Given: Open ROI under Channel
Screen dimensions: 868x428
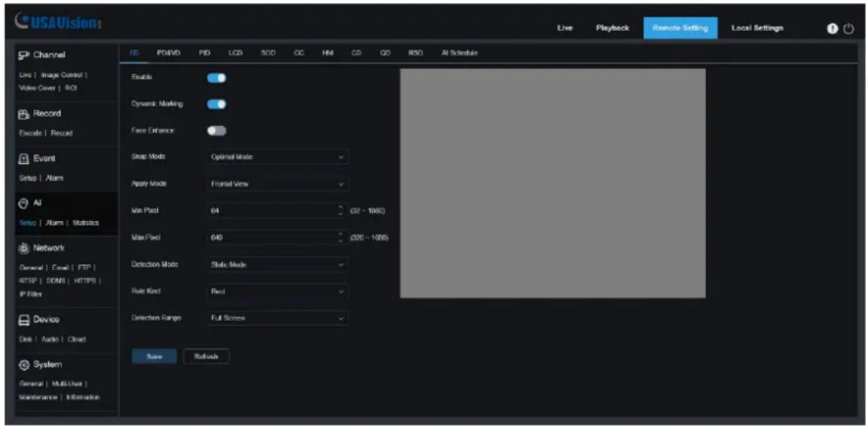Looking at the screenshot, I should click(x=69, y=88).
